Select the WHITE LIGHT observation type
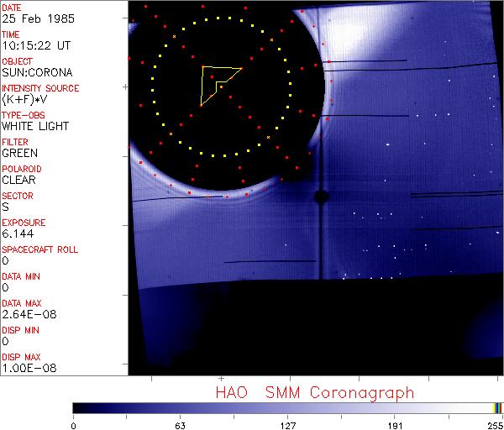The image size is (504, 430). tap(35, 126)
